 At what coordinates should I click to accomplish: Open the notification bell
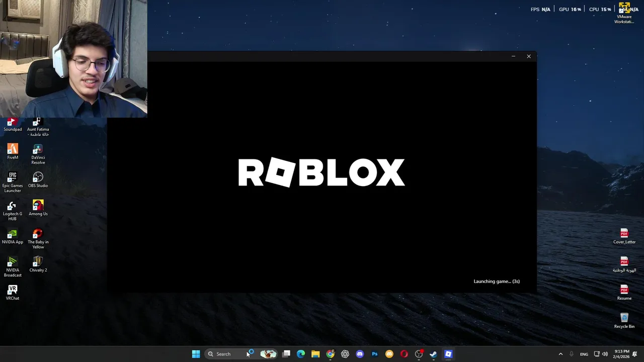coord(635,354)
